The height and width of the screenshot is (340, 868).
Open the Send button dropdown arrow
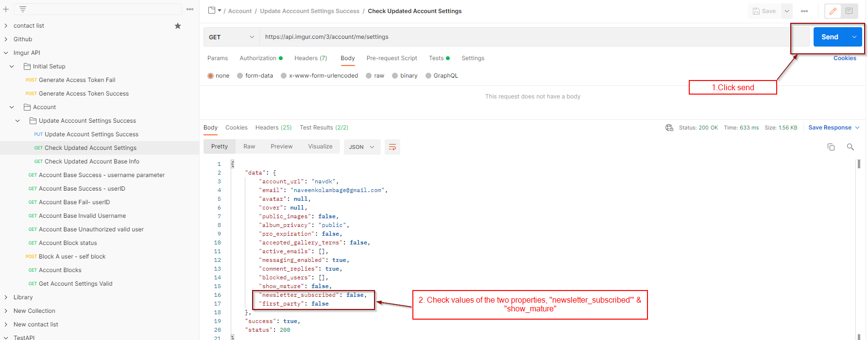854,37
